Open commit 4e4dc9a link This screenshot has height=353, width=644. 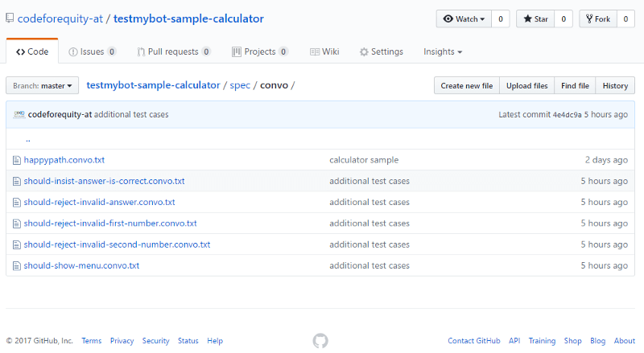tap(567, 115)
